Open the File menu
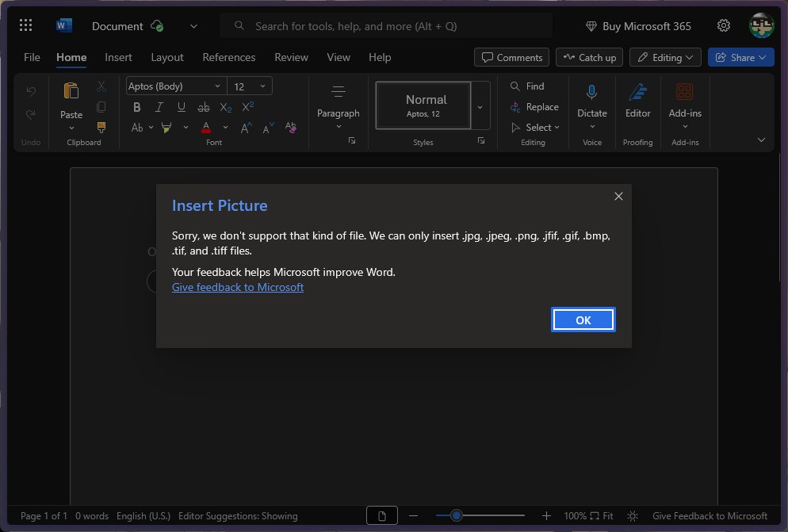The width and height of the screenshot is (788, 532). (32, 57)
